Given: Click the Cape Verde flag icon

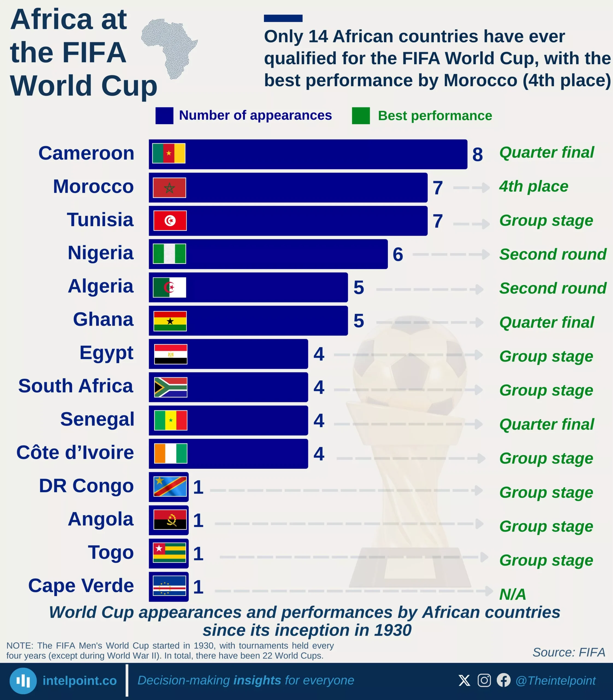Looking at the screenshot, I should pyautogui.click(x=169, y=586).
